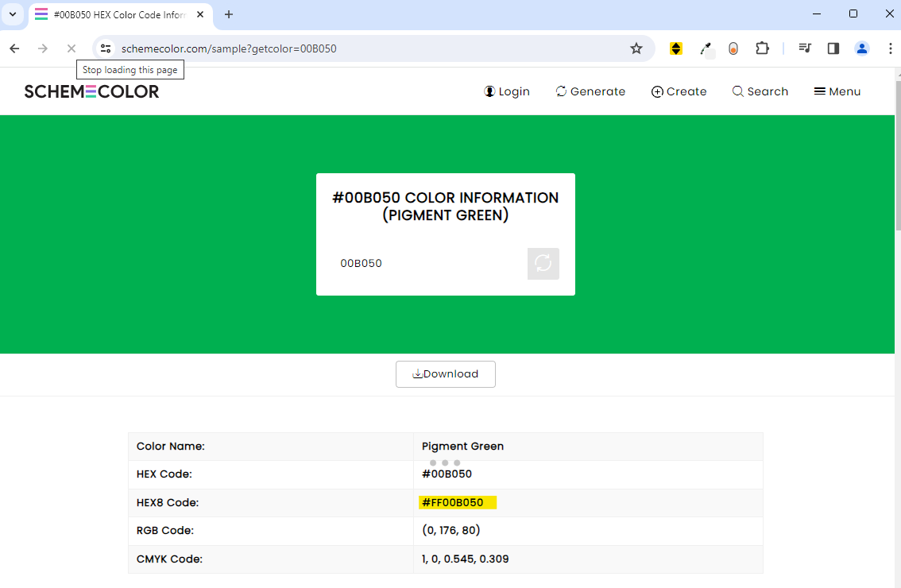Toggle the bookmark star for this page
This screenshot has width=901, height=588.
(636, 48)
